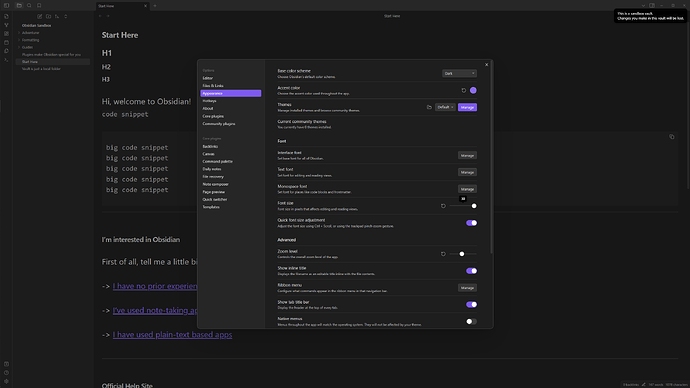This screenshot has height=388, width=690.
Task: Click Manage next to Text font
Action: click(x=467, y=172)
